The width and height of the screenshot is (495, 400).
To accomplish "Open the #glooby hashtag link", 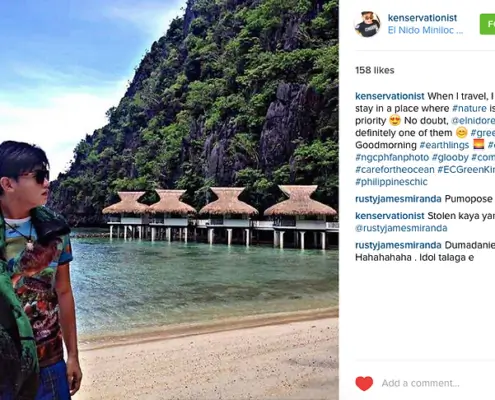I will (x=450, y=157).
